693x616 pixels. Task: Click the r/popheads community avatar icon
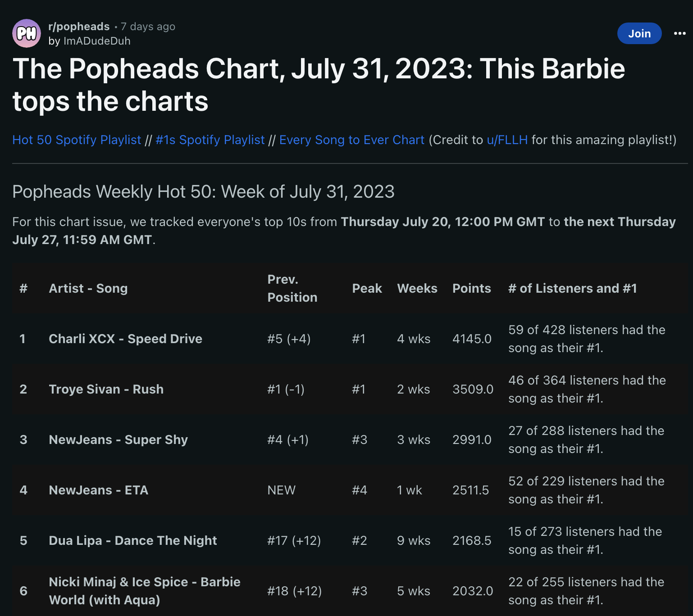pos(27,33)
